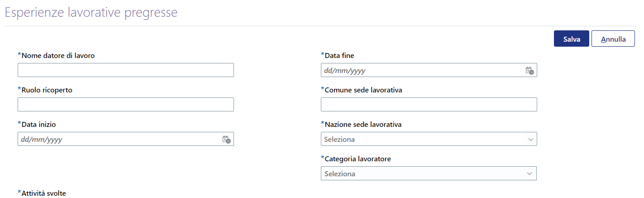Screen dimensions: 644x198
Task: Click the chevron arrow of Nazione sede lavorativa
Action: click(x=531, y=140)
